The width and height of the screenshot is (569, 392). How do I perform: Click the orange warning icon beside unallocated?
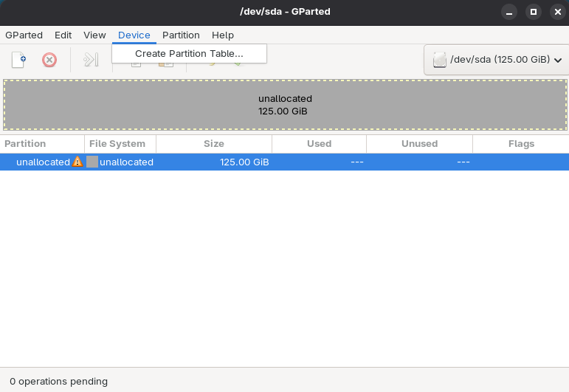tap(77, 162)
